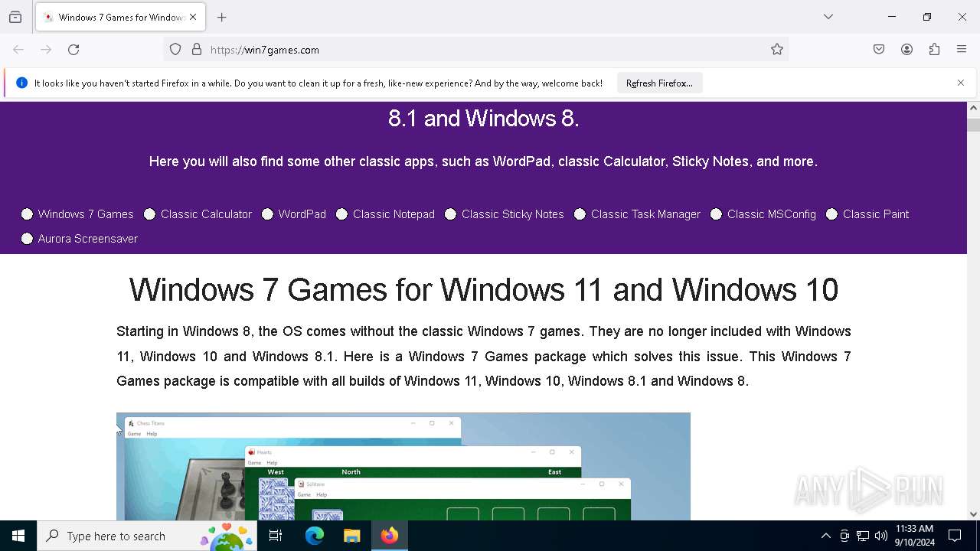Open Meet Now tray icon

pyautogui.click(x=844, y=536)
